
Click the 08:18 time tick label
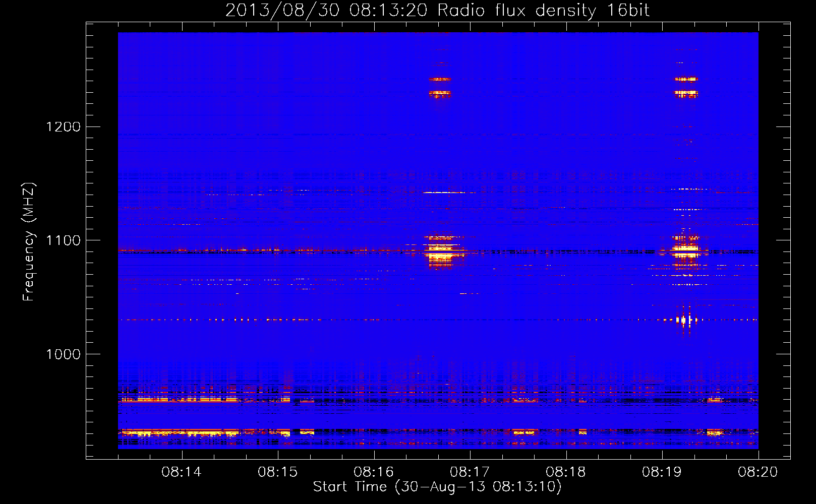[x=566, y=472]
